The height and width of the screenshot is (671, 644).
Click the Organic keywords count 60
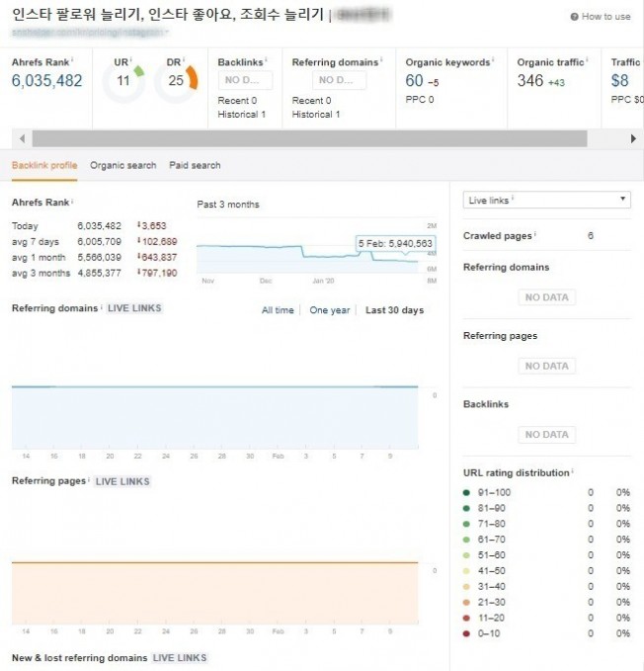click(414, 80)
